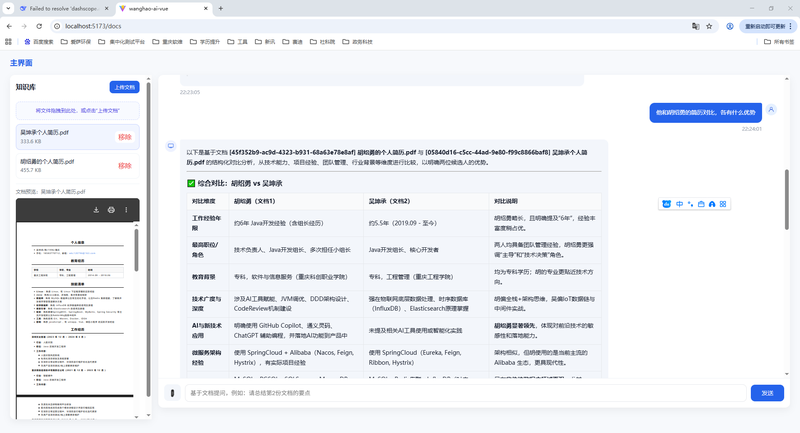This screenshot has height=433, width=800.
Task: Click the 中 language icon in floating toolbar
Action: 679,204
